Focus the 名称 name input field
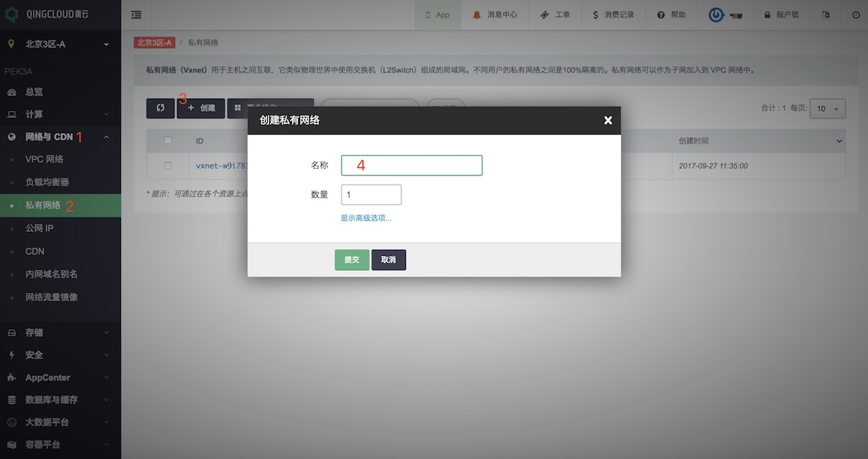Image resolution: width=868 pixels, height=459 pixels. [411, 165]
